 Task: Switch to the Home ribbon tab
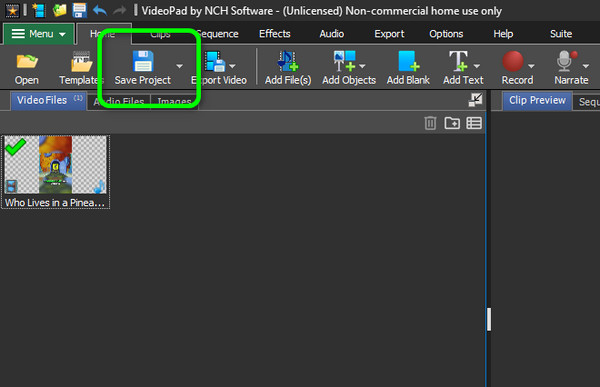click(x=103, y=34)
